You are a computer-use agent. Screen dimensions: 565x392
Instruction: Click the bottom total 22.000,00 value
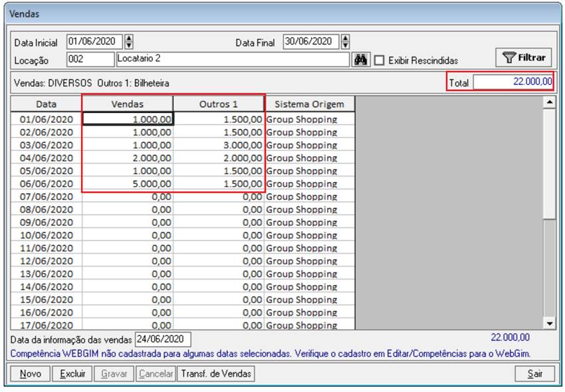click(x=510, y=338)
